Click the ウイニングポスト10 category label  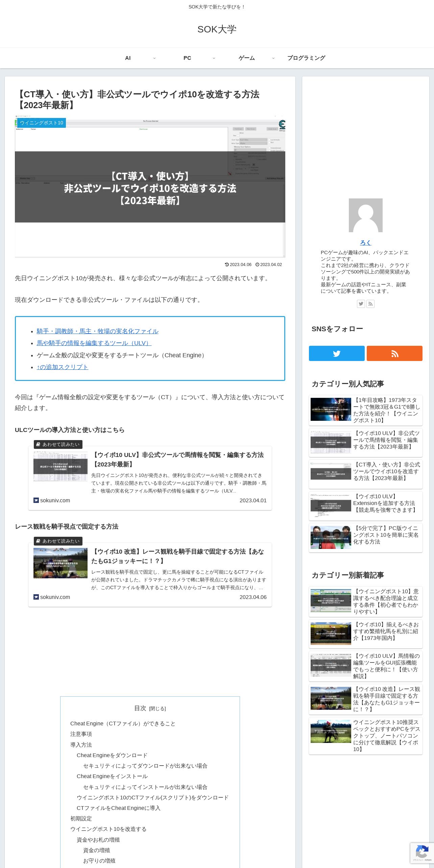pyautogui.click(x=42, y=123)
